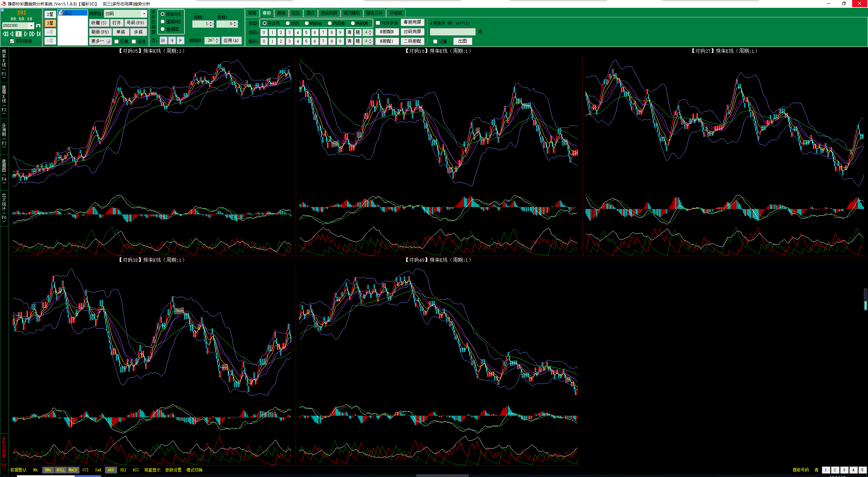
Task: Switch to the 分组胆 tab
Action: click(x=396, y=13)
